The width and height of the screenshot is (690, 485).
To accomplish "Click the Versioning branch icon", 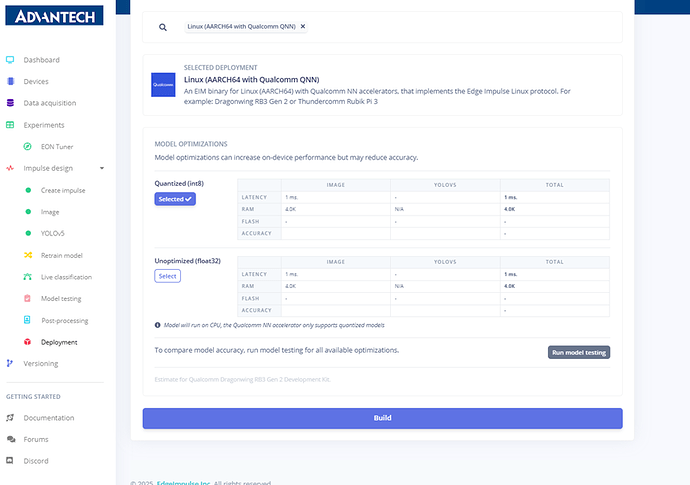I will pos(10,363).
